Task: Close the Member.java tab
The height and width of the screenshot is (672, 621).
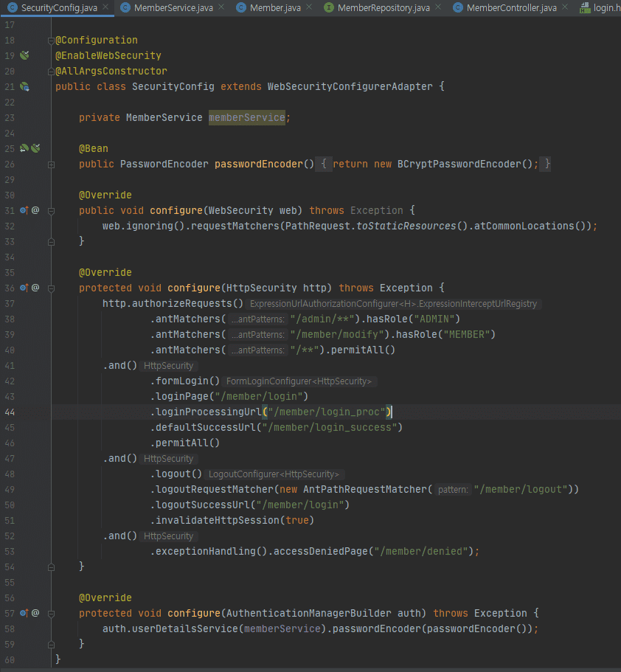Action: pos(309,7)
